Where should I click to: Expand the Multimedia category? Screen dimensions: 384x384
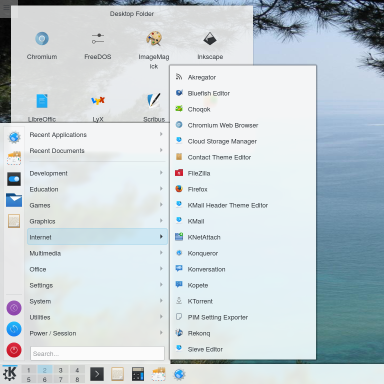97,253
